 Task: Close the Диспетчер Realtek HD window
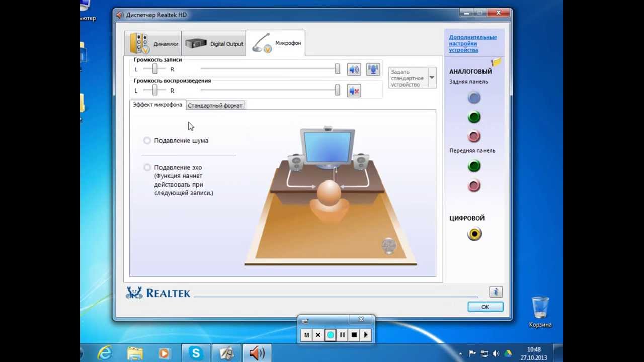point(498,13)
